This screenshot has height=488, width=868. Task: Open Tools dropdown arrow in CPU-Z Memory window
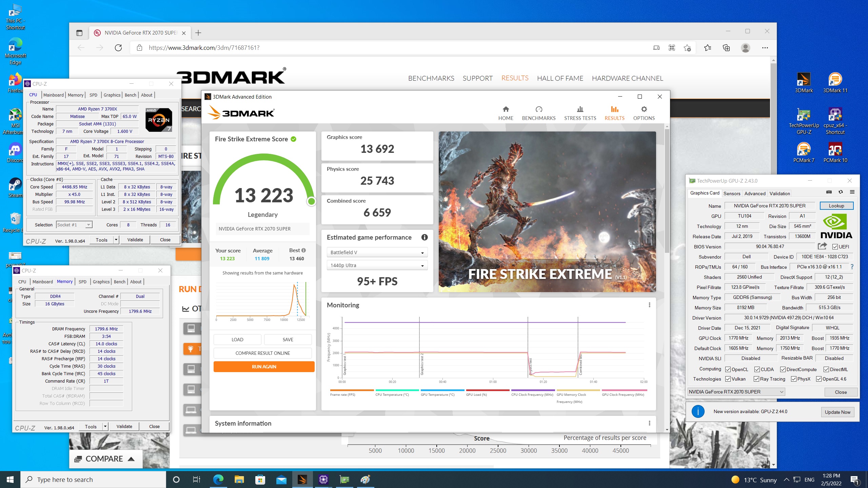click(105, 426)
